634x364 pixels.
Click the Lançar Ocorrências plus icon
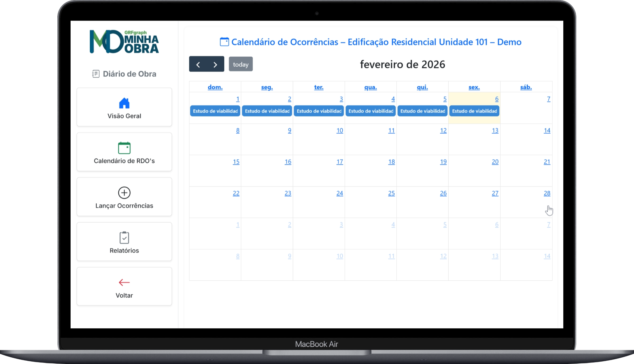(x=124, y=193)
